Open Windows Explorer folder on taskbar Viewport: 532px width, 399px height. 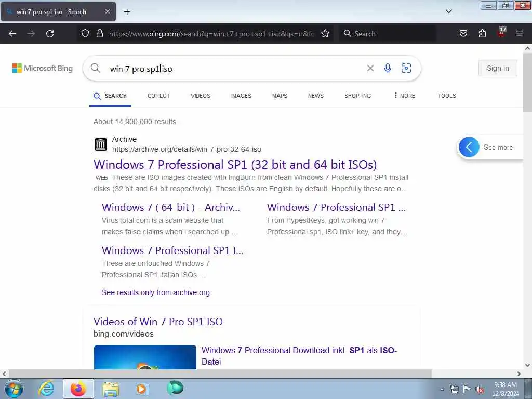point(111,389)
